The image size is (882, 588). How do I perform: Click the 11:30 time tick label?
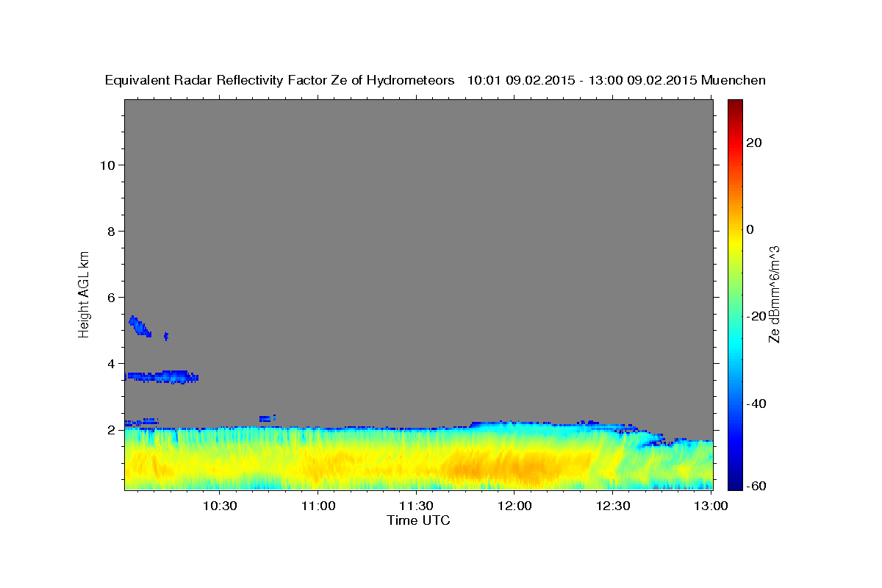416,506
